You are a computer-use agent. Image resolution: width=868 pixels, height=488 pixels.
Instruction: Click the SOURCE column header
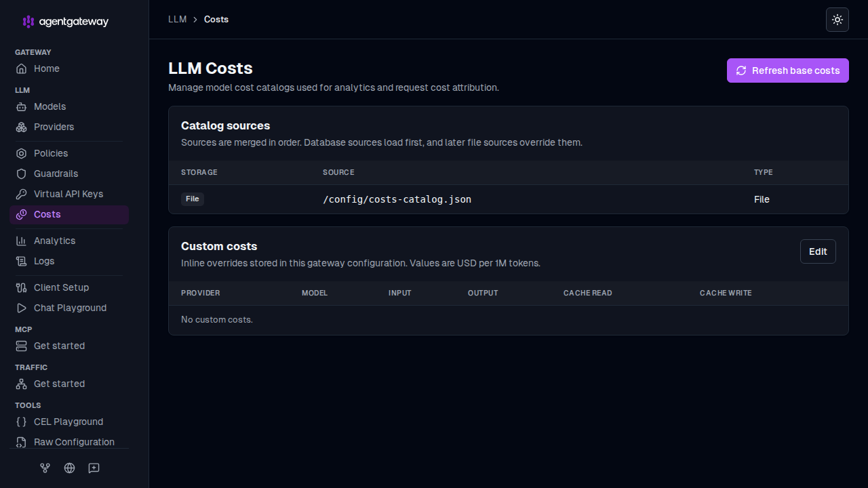pos(338,172)
